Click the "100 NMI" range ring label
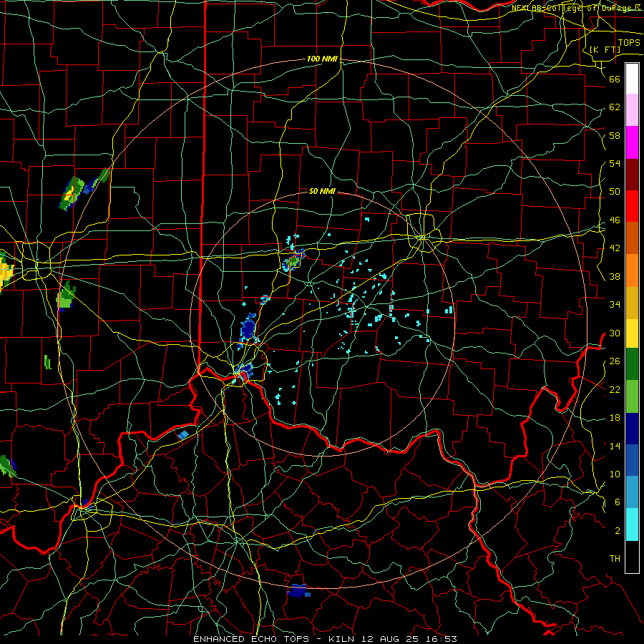Screen dimensions: 644x644 pos(322,59)
